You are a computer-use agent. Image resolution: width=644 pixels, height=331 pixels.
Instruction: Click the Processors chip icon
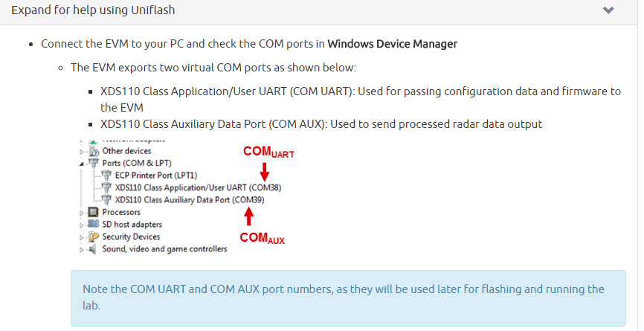[x=94, y=213]
